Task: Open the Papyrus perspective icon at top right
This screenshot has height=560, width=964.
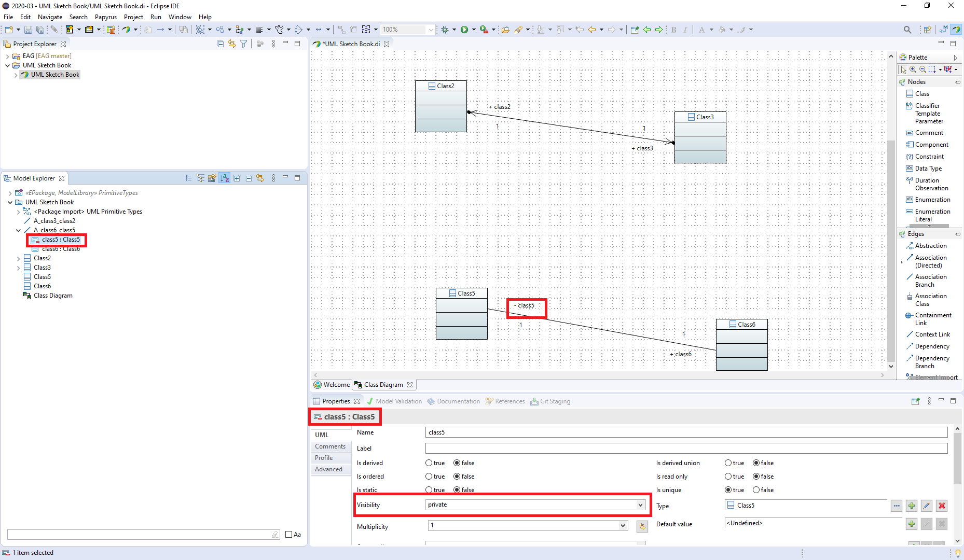Action: click(x=956, y=30)
